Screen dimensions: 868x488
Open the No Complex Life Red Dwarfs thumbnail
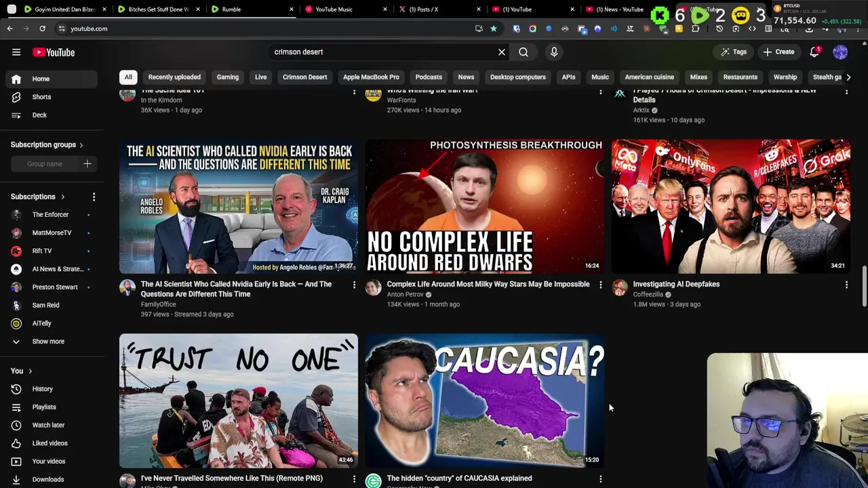tap(485, 207)
